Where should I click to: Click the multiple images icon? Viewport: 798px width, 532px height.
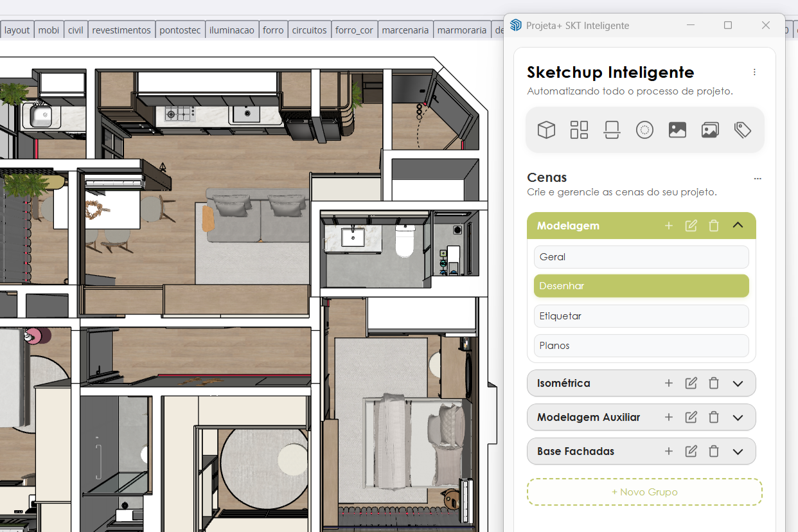pyautogui.click(x=710, y=129)
